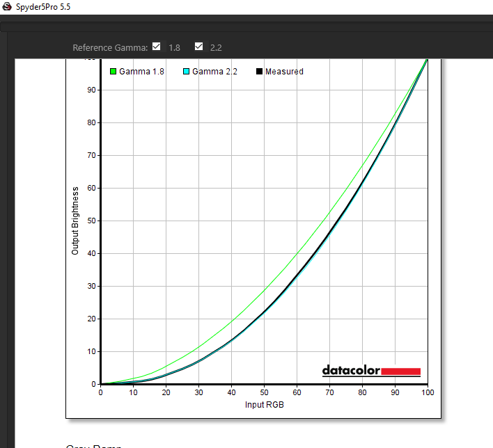Click the 100 tick on Input RGB axis
Screen dimensions: 493x448
pos(427,392)
